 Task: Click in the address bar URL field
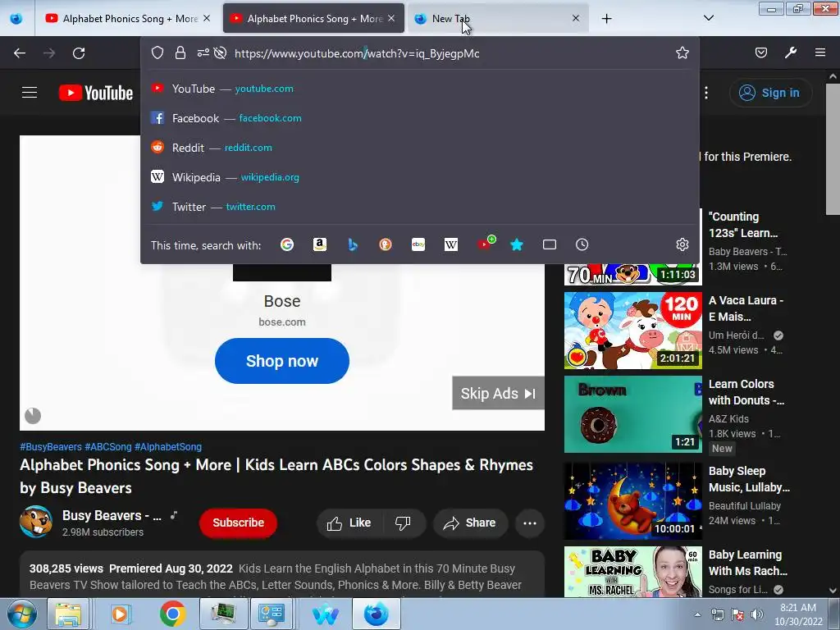pyautogui.click(x=453, y=53)
